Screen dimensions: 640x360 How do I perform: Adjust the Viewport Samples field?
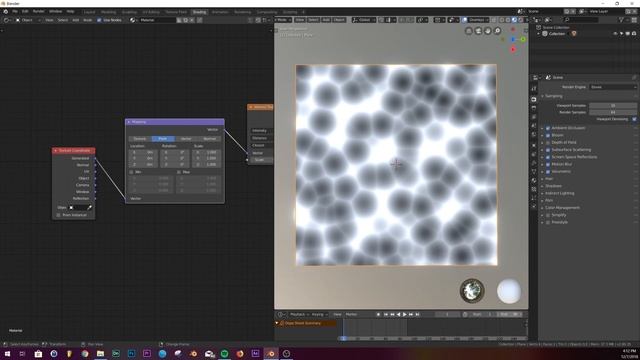tap(613, 105)
